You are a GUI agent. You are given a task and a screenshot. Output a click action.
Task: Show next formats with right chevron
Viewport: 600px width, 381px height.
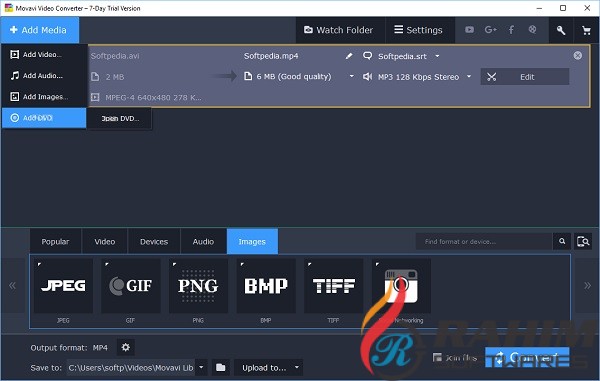click(587, 286)
